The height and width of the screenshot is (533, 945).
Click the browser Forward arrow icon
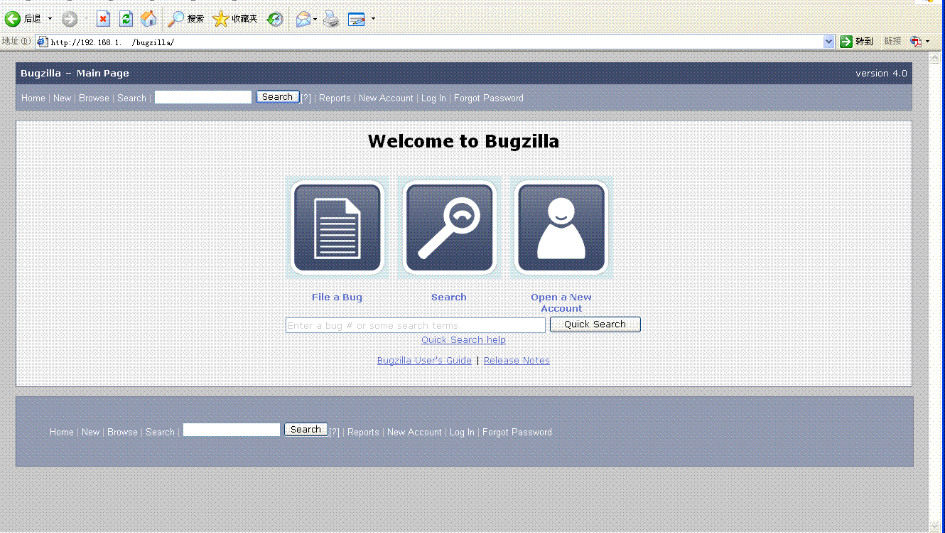(70, 19)
